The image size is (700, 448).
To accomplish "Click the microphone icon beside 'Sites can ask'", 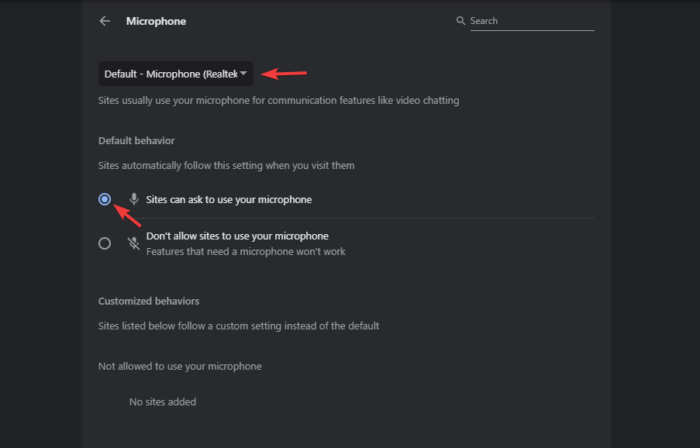I will (134, 200).
